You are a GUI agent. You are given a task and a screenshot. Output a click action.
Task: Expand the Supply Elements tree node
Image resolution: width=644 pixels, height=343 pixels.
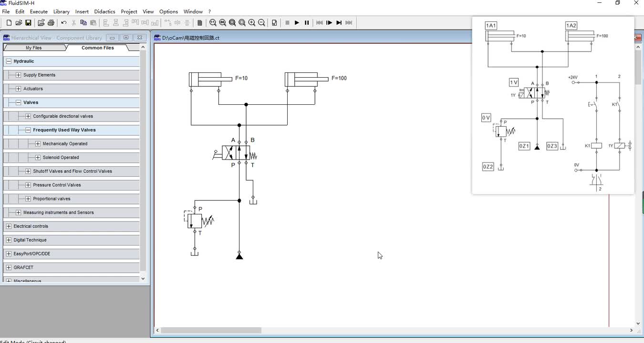pos(18,75)
